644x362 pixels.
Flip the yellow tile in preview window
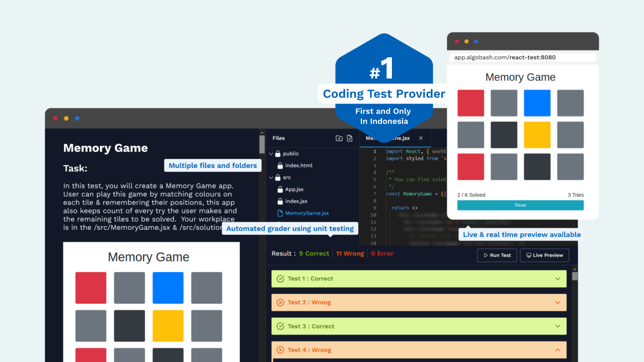pos(537,135)
